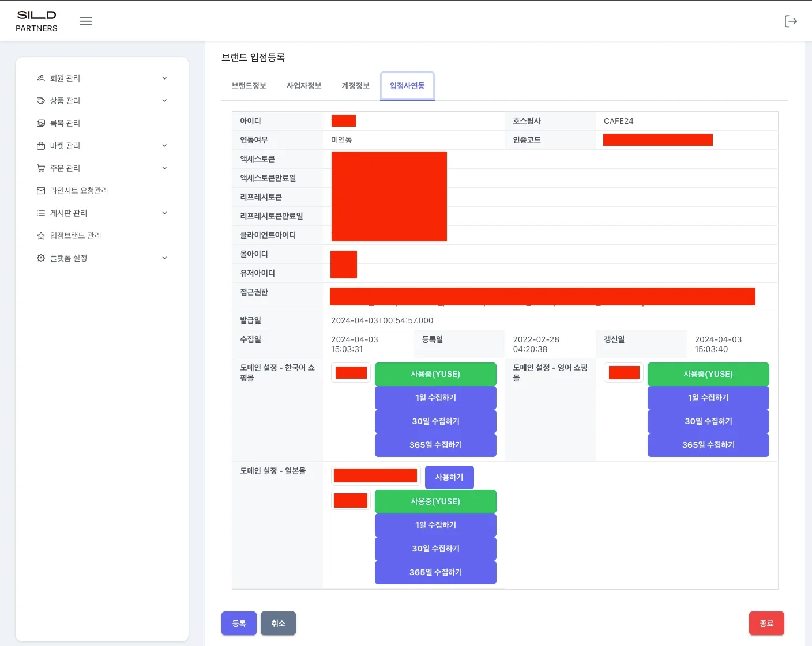Click the 사용하기 button for 일본몰
The image size is (812, 646).
(x=449, y=477)
